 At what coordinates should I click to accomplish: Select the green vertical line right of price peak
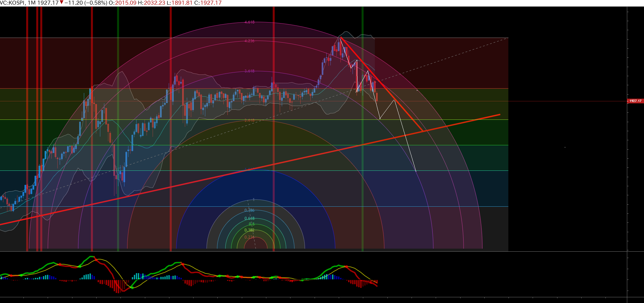[363, 134]
